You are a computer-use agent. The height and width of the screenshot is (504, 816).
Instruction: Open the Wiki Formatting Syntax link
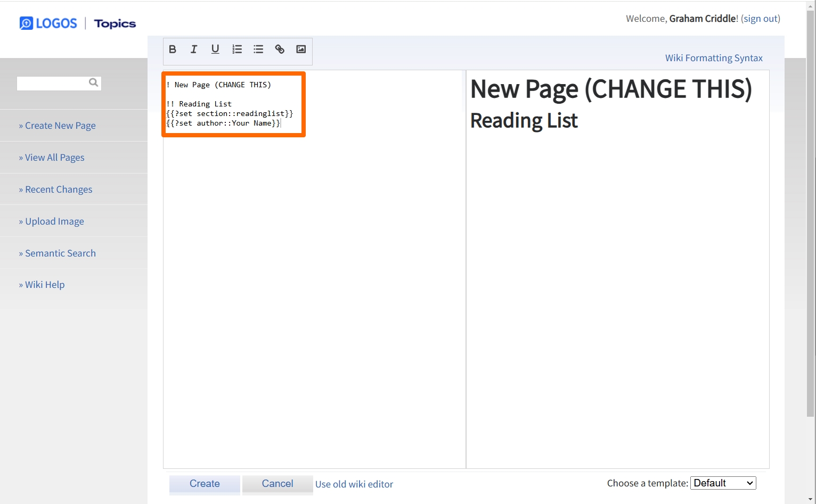click(714, 58)
